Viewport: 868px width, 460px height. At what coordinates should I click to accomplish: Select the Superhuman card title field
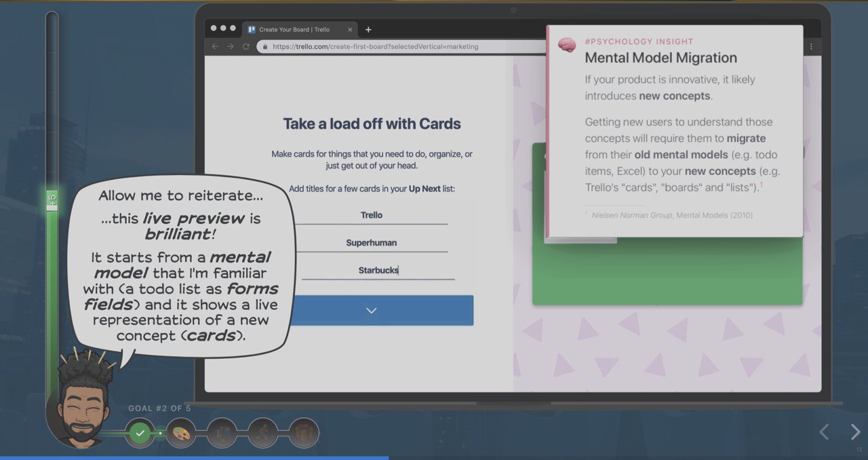372,242
